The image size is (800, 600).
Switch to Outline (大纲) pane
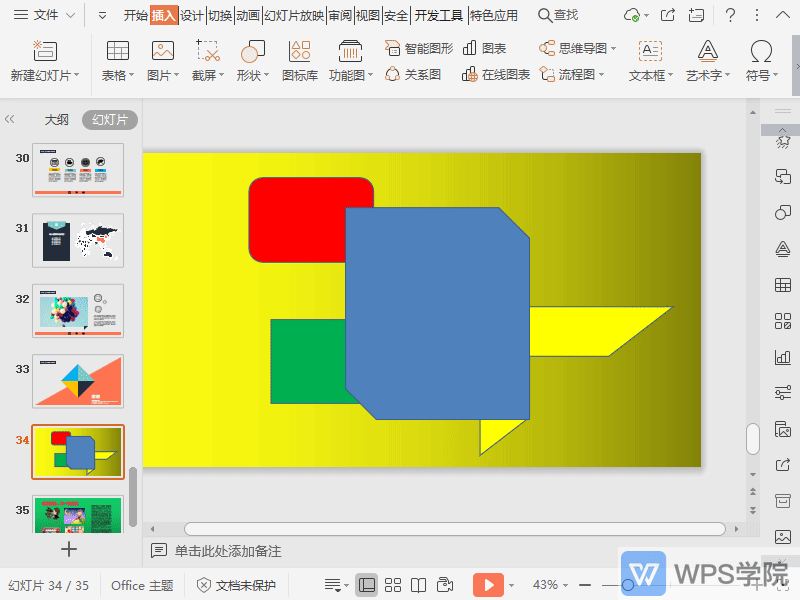click(x=56, y=120)
